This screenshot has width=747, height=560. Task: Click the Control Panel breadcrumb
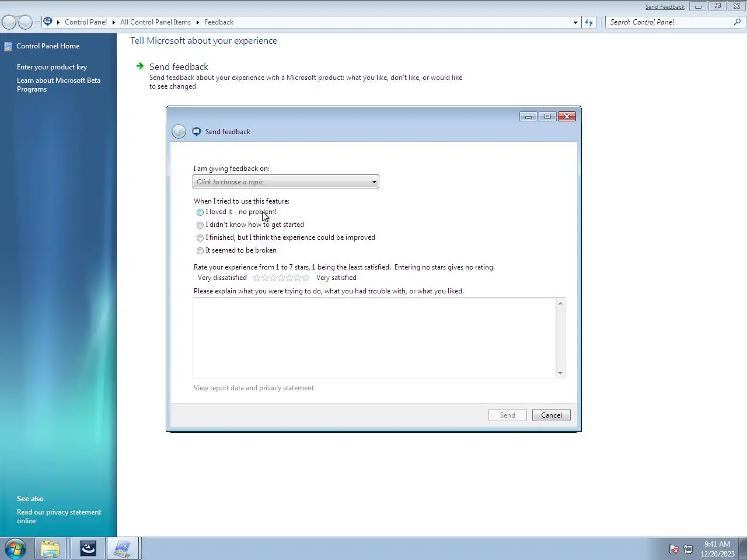point(86,22)
